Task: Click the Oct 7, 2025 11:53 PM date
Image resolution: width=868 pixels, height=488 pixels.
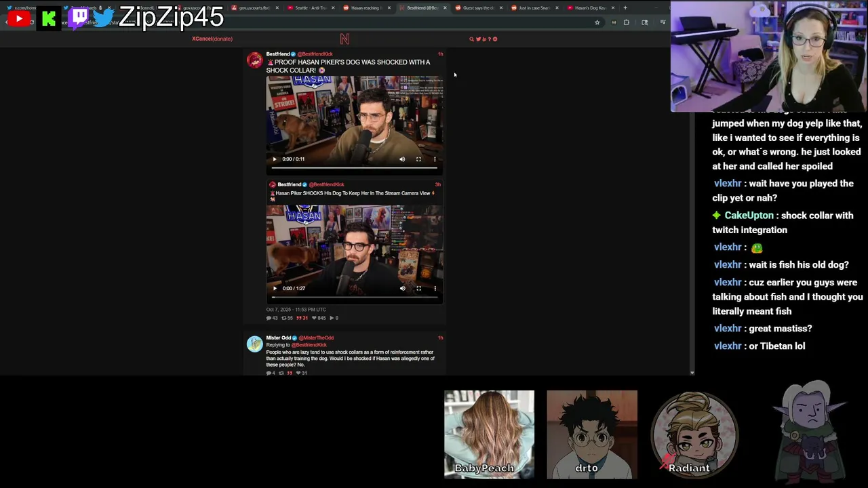Action: tap(296, 310)
